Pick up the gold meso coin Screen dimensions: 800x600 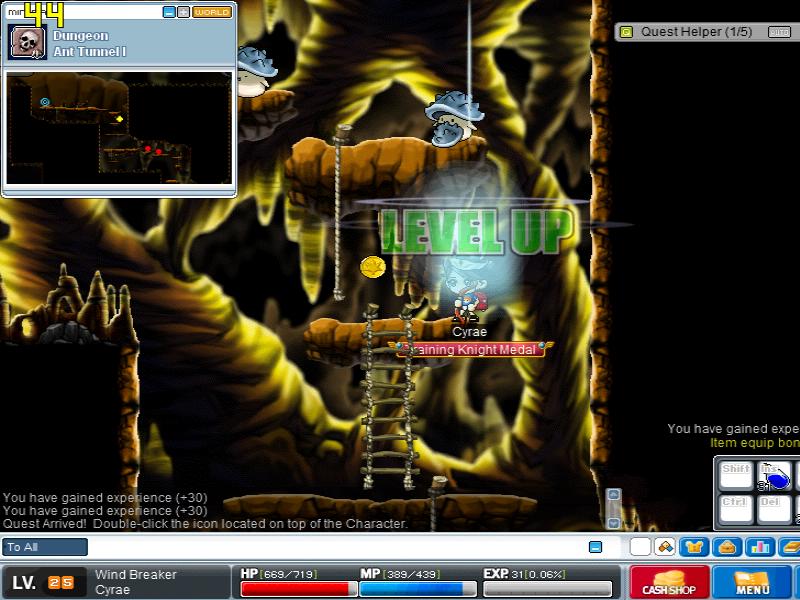coord(373,267)
